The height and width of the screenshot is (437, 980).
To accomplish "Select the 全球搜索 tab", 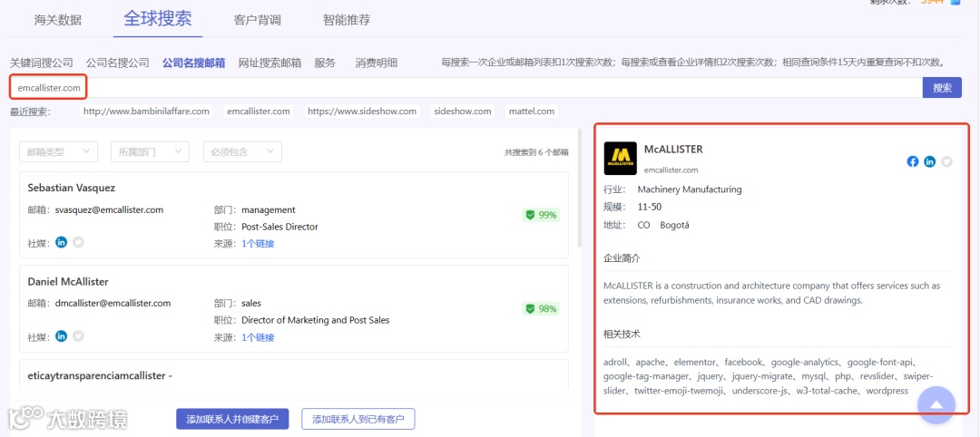I will (158, 18).
